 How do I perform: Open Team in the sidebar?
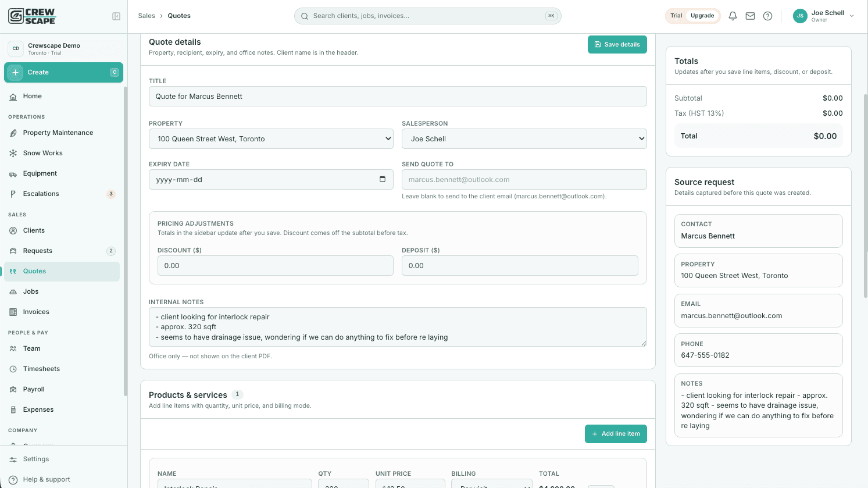[x=62, y=349]
